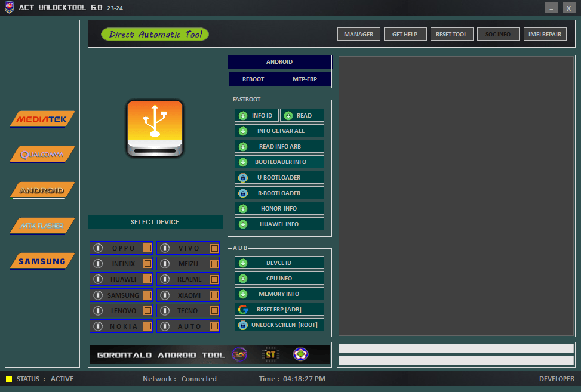Image resolution: width=581 pixels, height=392 pixels.
Task: Expand the ANDROID mode selector
Action: click(x=279, y=62)
